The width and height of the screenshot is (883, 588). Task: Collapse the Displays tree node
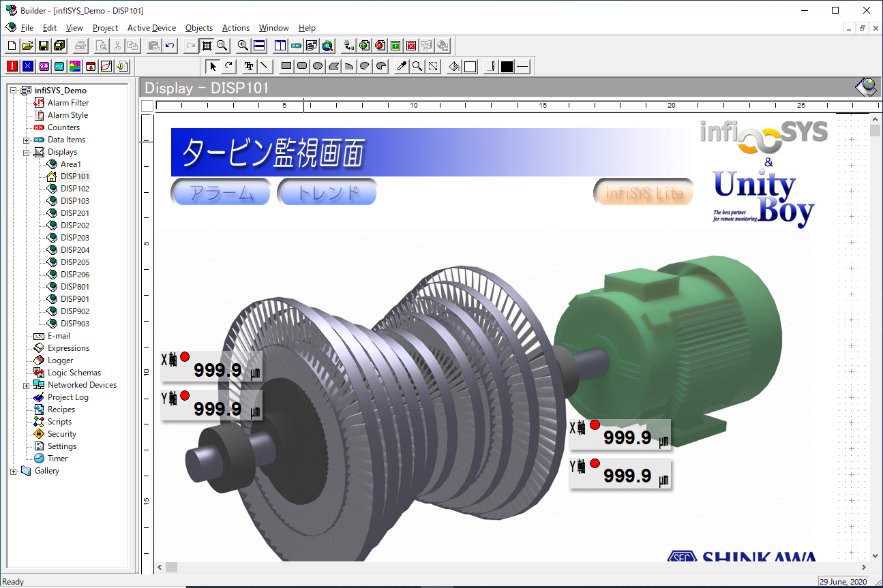27,152
